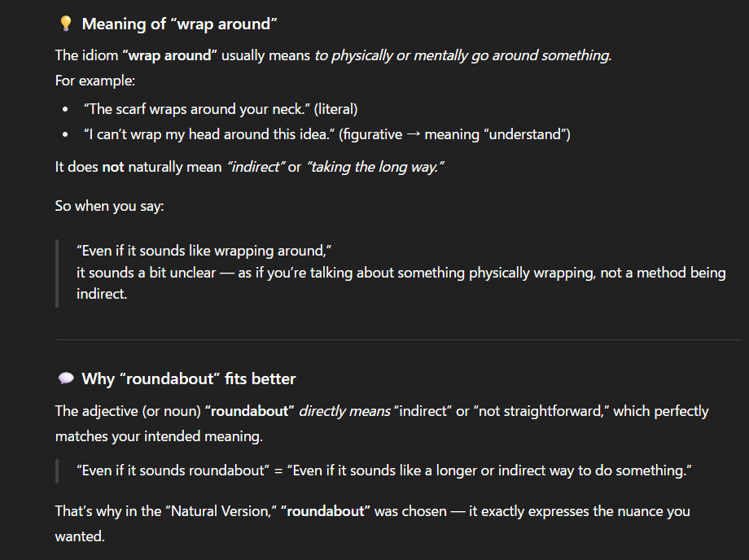Click the italic phrase "taking the long way."

375,167
